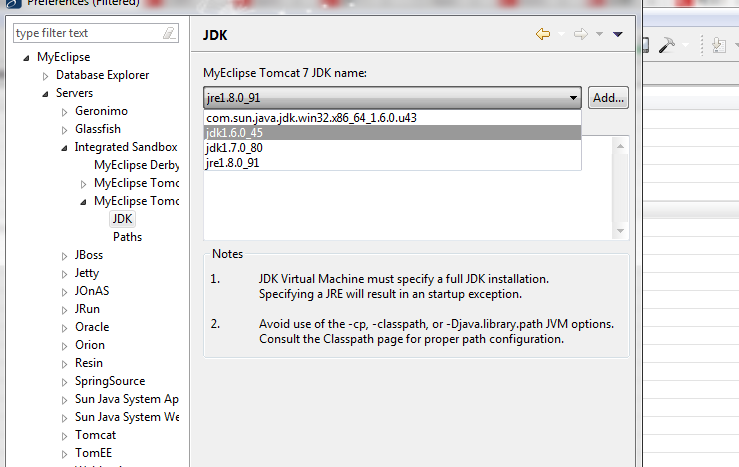Select the Integrated Sandbox label
Screen dimensions: 739x467
pyautogui.click(x=126, y=147)
